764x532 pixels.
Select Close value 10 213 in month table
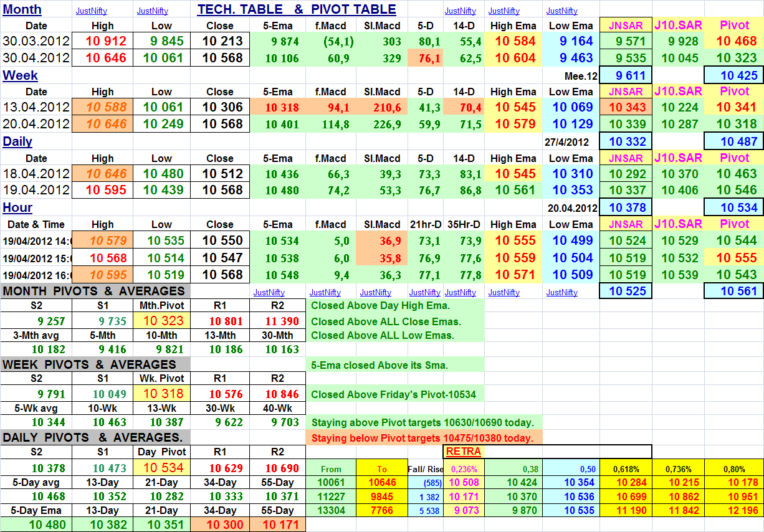[220, 42]
